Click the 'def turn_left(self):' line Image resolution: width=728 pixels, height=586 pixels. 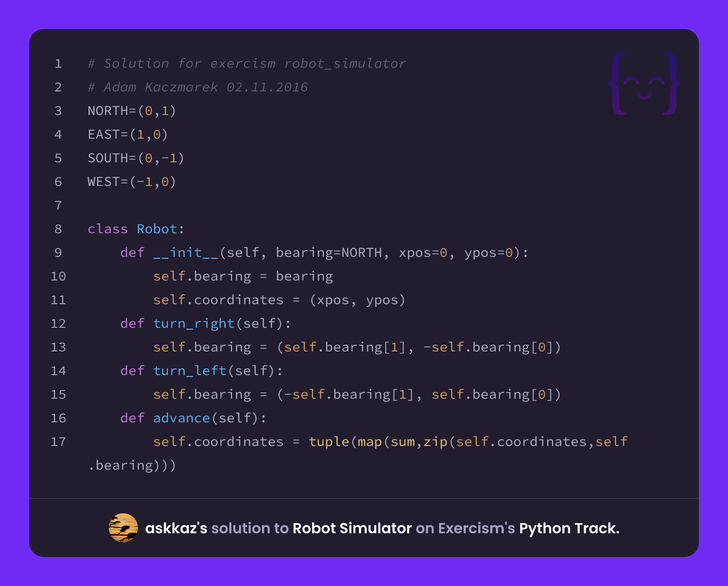[202, 371]
